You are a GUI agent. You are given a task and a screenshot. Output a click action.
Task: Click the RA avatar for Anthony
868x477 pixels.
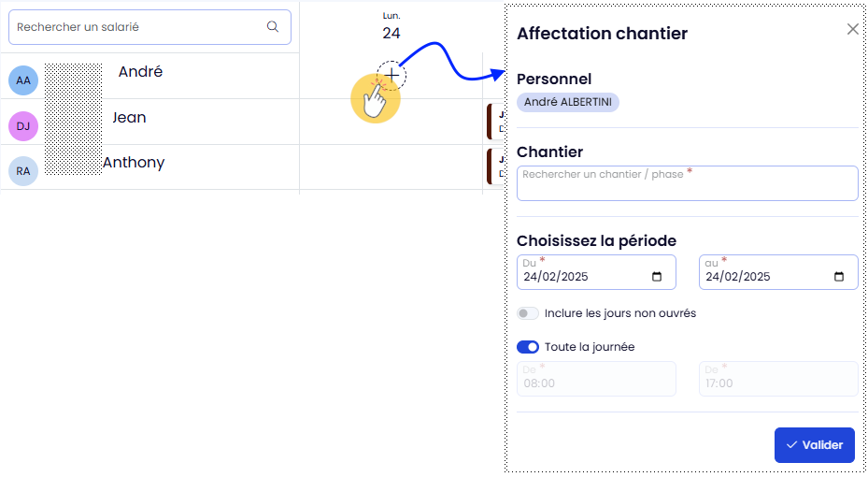pyautogui.click(x=23, y=171)
